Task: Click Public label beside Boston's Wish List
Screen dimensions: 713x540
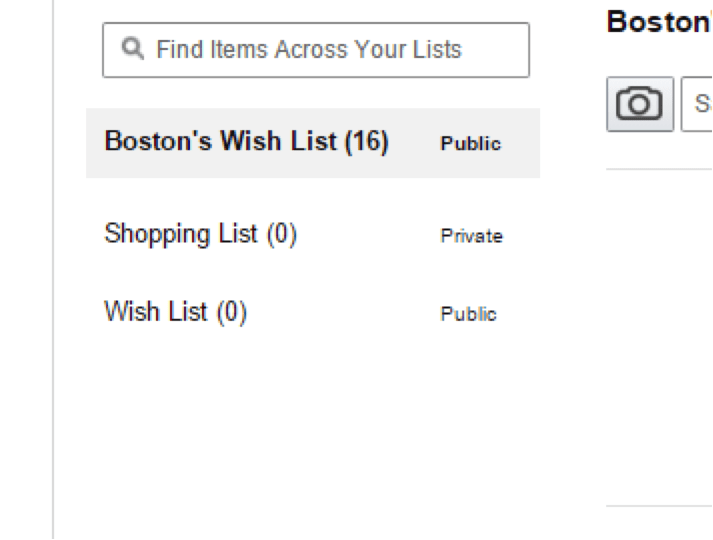Action: (471, 144)
